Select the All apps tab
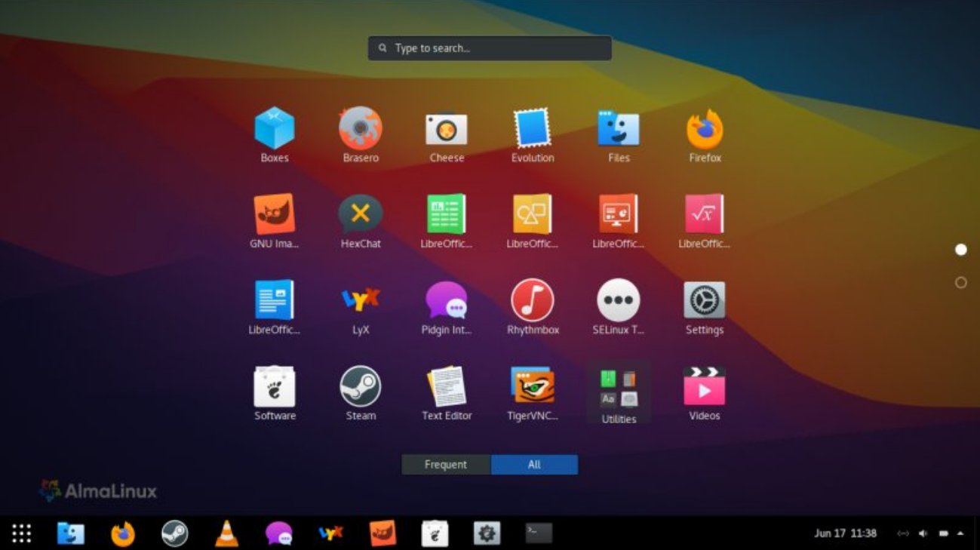 click(x=535, y=464)
